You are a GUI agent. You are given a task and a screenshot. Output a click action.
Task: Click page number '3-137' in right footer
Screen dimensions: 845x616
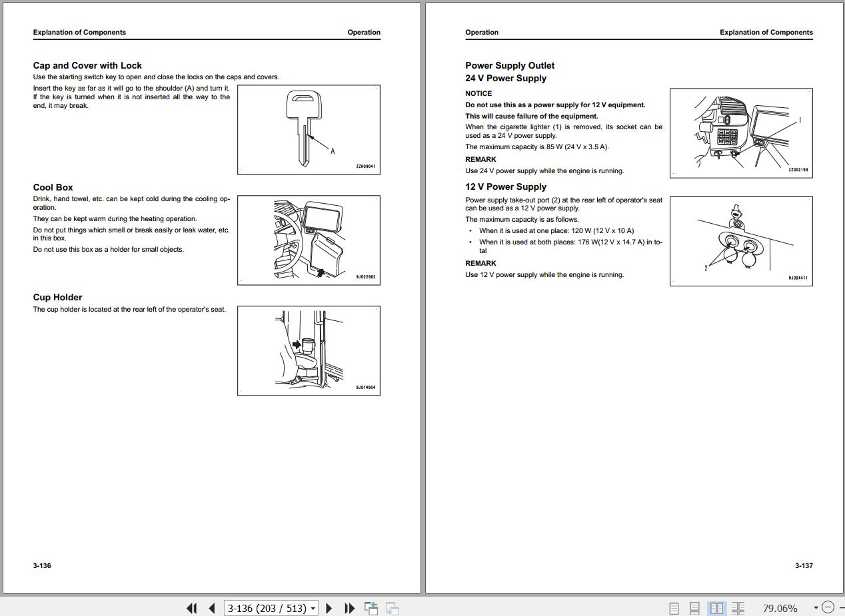[804, 565]
